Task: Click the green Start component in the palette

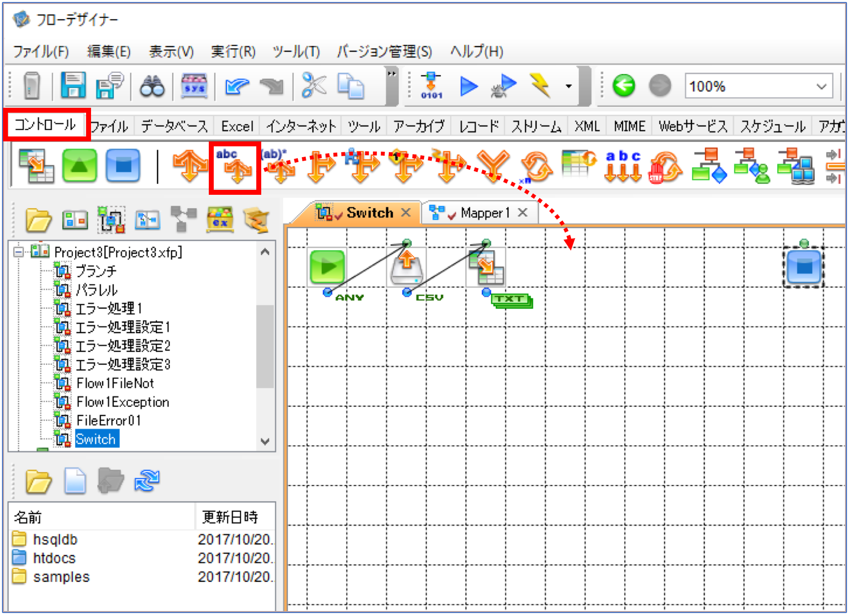Action: [x=79, y=166]
